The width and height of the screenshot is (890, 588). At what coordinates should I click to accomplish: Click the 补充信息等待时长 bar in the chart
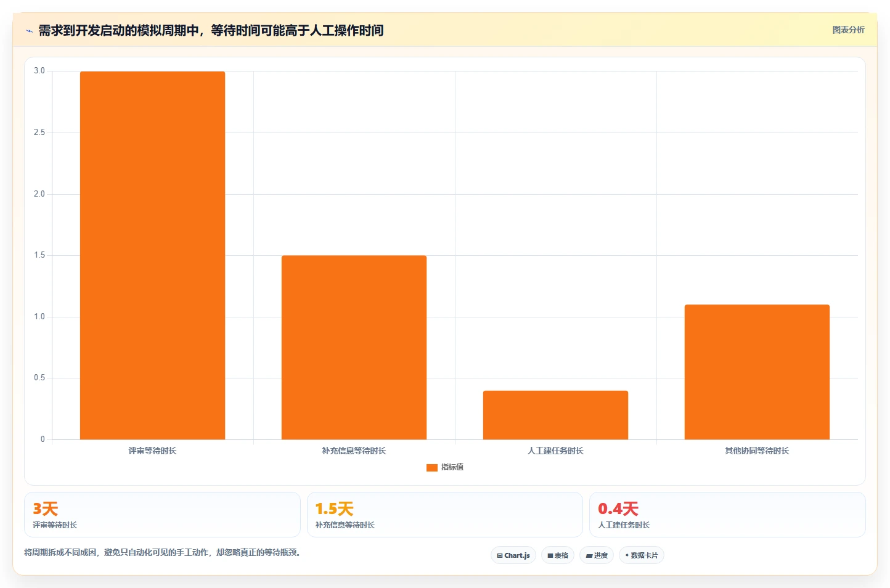pos(354,348)
